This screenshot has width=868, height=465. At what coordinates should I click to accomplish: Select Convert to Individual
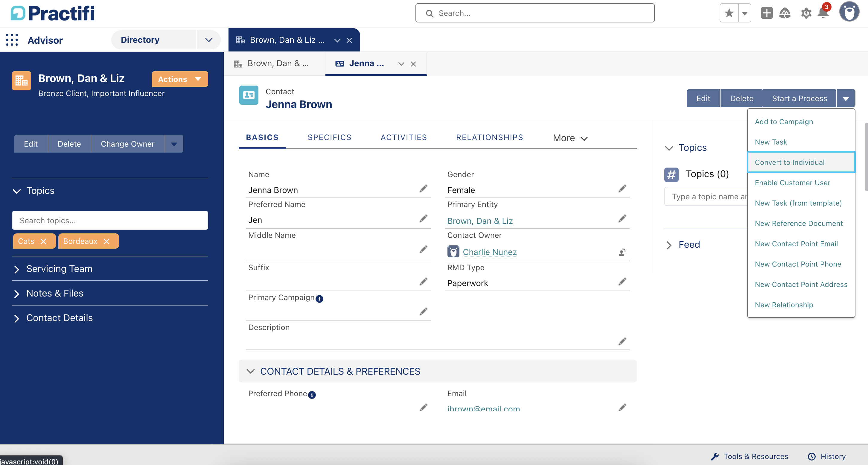pos(801,162)
